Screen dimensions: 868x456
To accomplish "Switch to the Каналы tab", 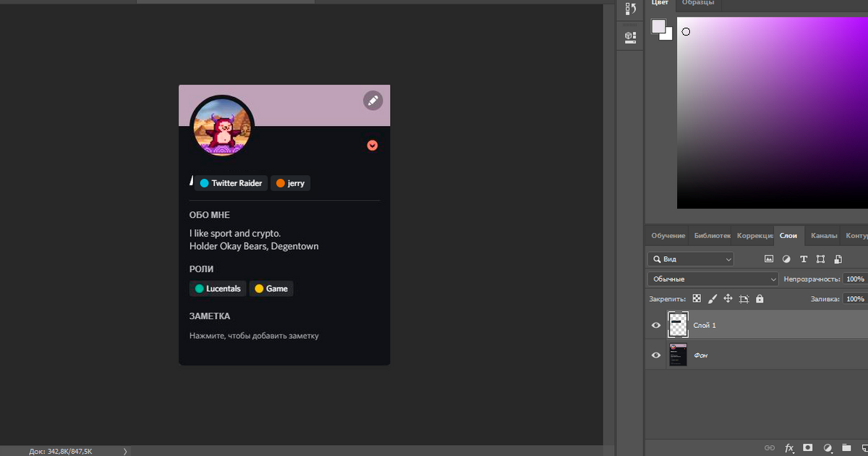I will coord(824,235).
